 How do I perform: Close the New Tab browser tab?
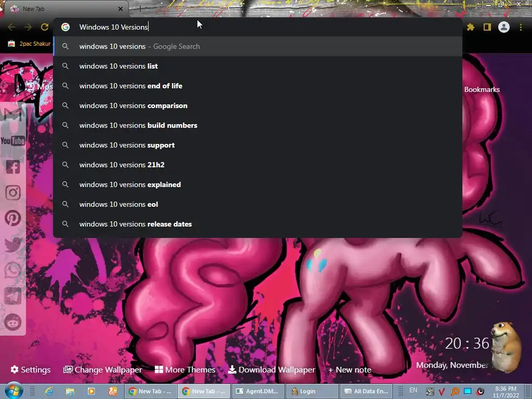(x=121, y=9)
